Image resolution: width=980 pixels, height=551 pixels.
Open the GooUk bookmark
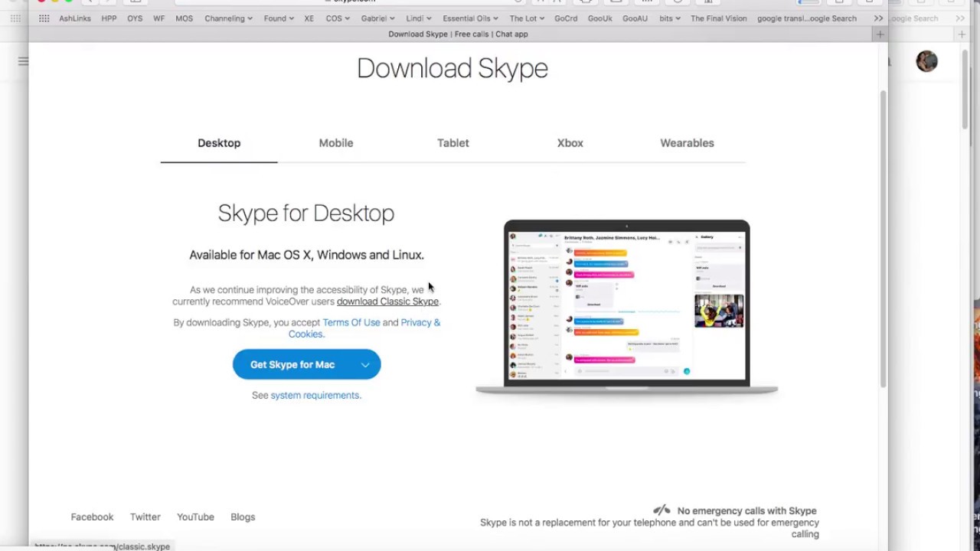(x=599, y=18)
